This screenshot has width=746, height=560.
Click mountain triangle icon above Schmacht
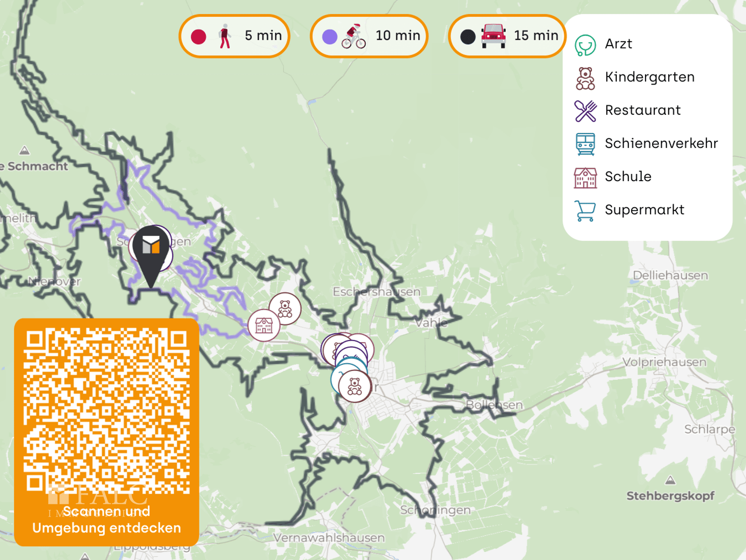coord(24,150)
